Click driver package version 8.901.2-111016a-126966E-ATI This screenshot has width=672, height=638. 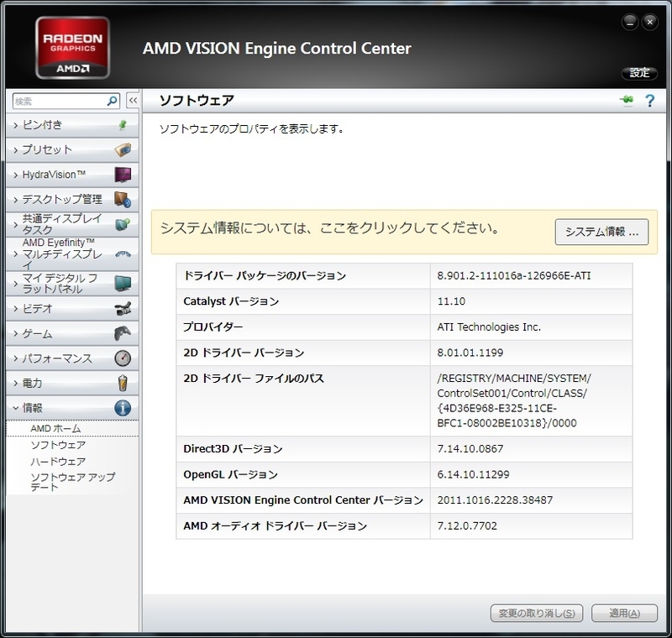[x=514, y=275]
